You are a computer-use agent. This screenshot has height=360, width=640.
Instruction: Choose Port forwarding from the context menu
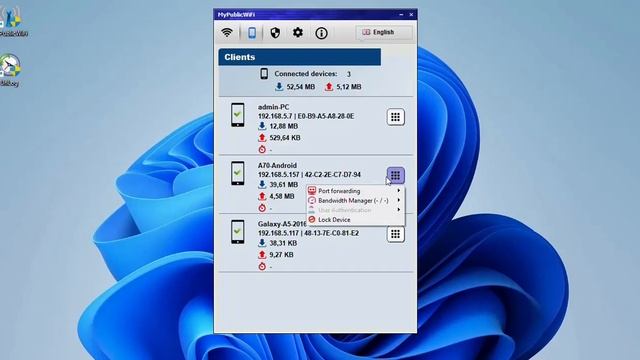point(355,191)
